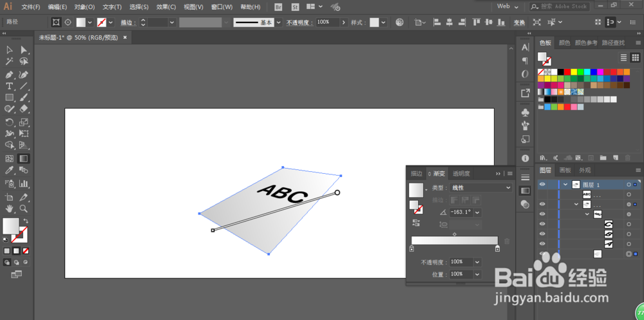Select the Eyedropper tool

coord(10,170)
